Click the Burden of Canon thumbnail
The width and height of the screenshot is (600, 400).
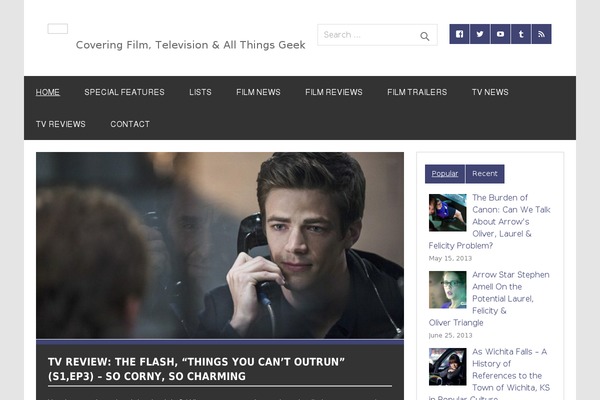[447, 212]
